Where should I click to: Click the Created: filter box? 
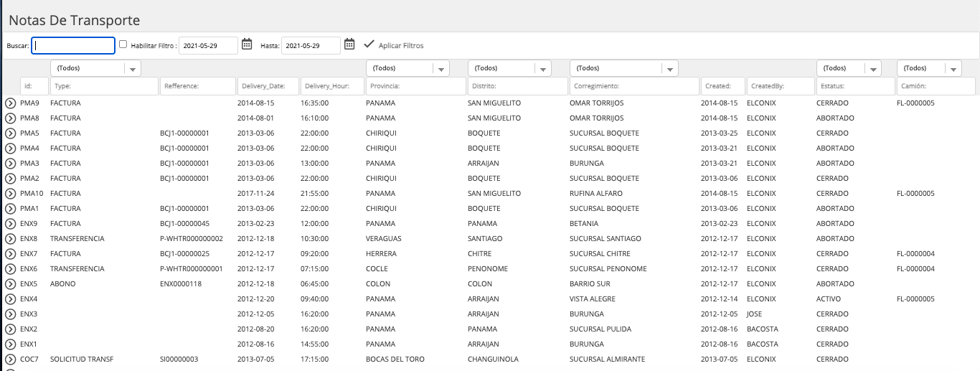click(723, 86)
